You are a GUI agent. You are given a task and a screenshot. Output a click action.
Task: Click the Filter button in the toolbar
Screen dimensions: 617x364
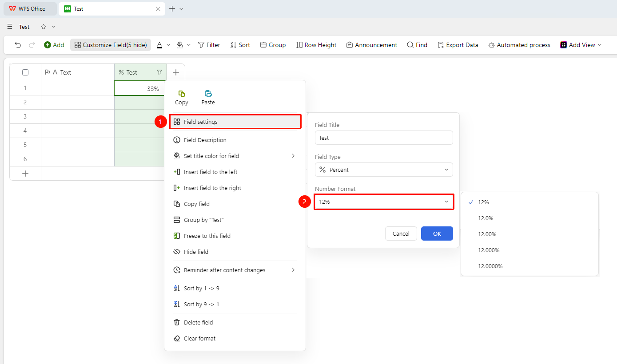[209, 45]
